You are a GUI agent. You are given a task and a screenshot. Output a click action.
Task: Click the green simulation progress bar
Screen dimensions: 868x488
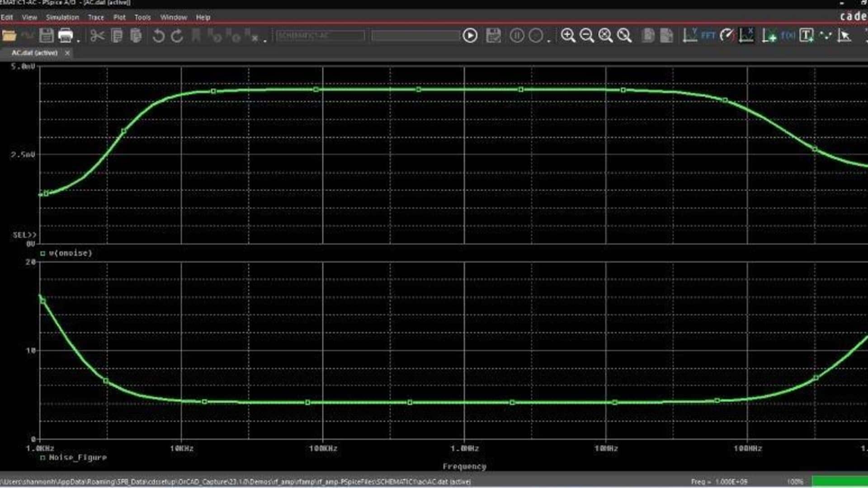click(x=840, y=482)
